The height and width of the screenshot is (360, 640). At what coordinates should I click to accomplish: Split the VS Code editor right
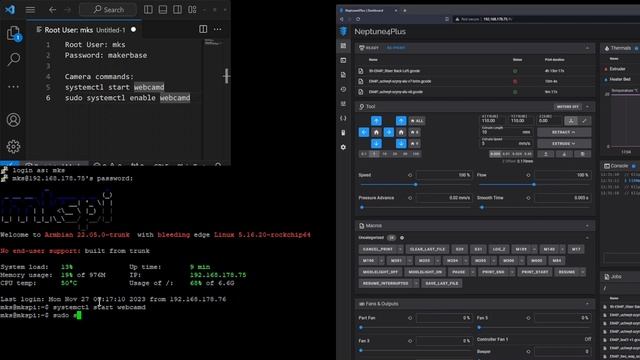coord(203,29)
